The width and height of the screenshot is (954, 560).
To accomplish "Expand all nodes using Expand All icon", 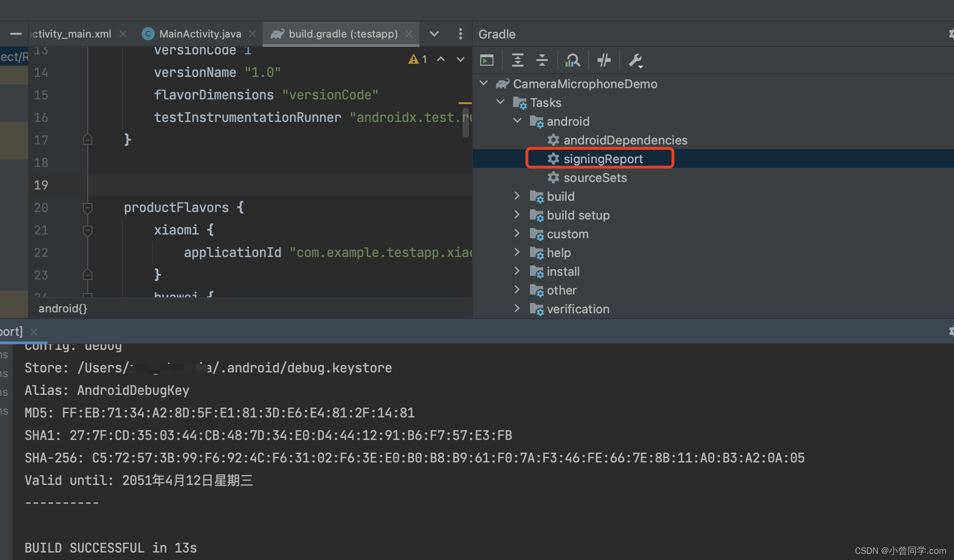I will [x=518, y=60].
